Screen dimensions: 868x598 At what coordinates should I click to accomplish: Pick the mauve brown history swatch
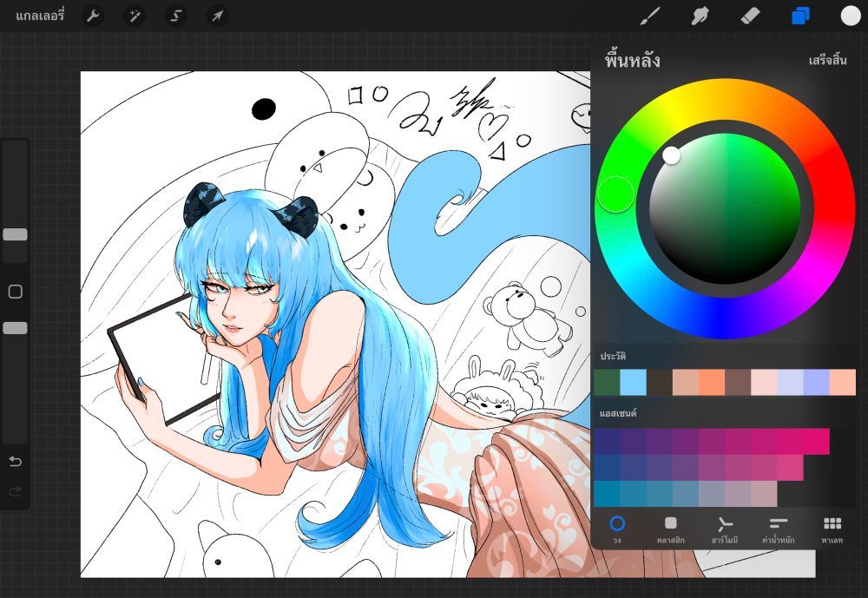click(x=737, y=383)
